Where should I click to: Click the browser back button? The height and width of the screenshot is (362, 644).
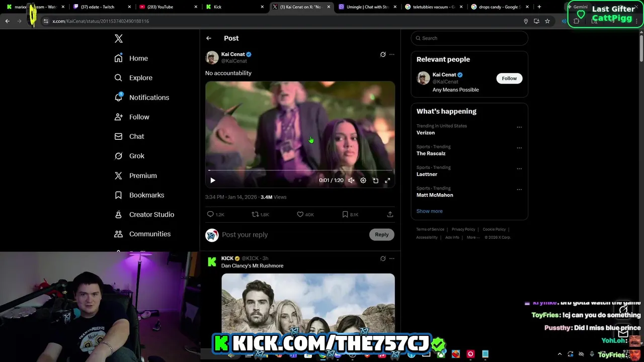(8, 21)
